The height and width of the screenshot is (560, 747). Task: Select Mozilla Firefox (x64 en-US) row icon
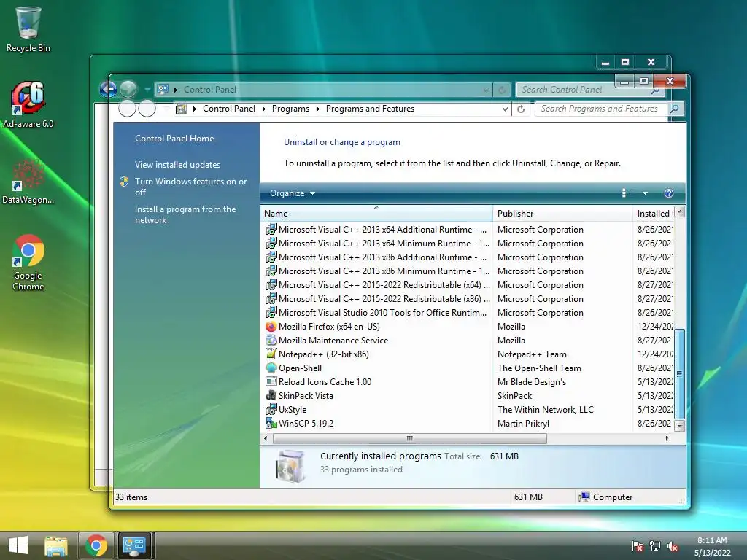(x=271, y=326)
